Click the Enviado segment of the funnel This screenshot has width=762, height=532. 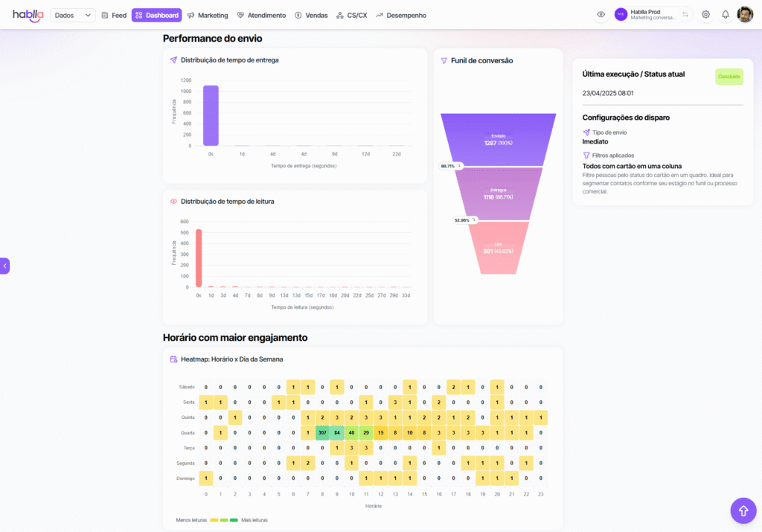pyautogui.click(x=498, y=139)
